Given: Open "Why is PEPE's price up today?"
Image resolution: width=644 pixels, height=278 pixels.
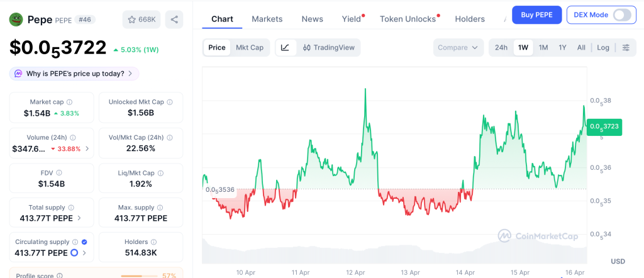Looking at the screenshot, I should pyautogui.click(x=74, y=74).
